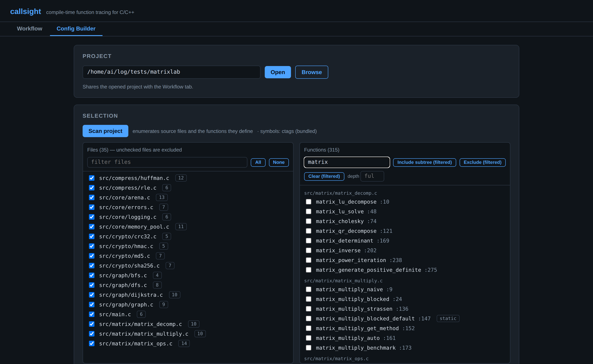Switch to the Workflow tab
The height and width of the screenshot is (364, 593).
click(29, 29)
